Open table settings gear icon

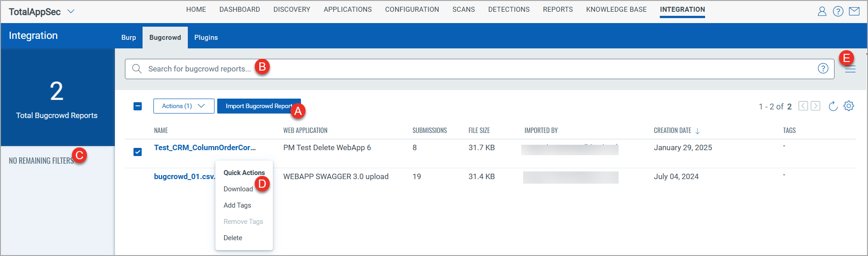pos(849,106)
